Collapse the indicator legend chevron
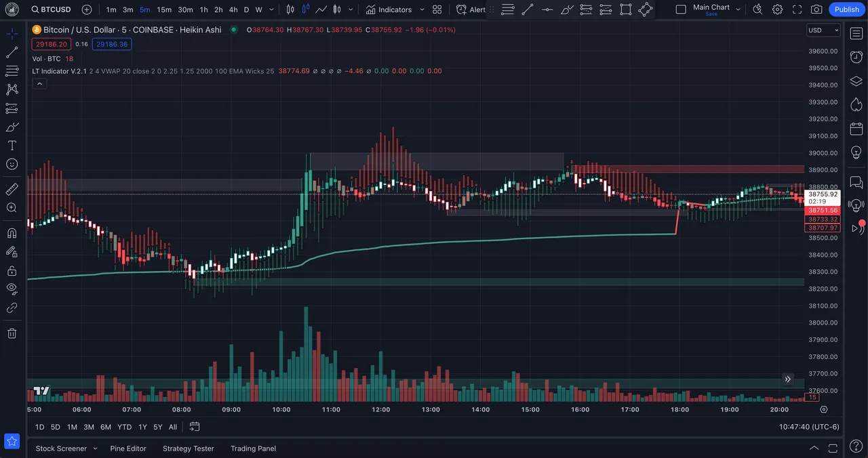Screen dimensions: 868x458 pyautogui.click(x=39, y=83)
